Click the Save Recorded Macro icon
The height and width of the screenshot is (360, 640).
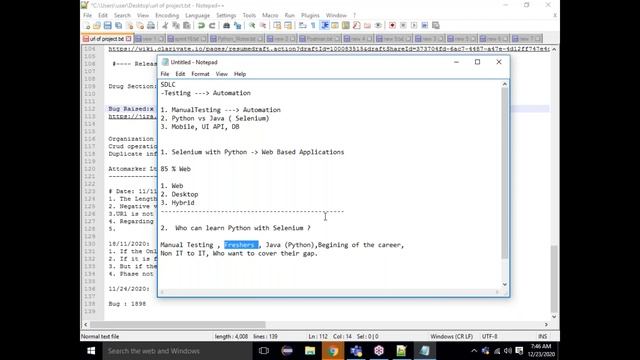[436, 25]
